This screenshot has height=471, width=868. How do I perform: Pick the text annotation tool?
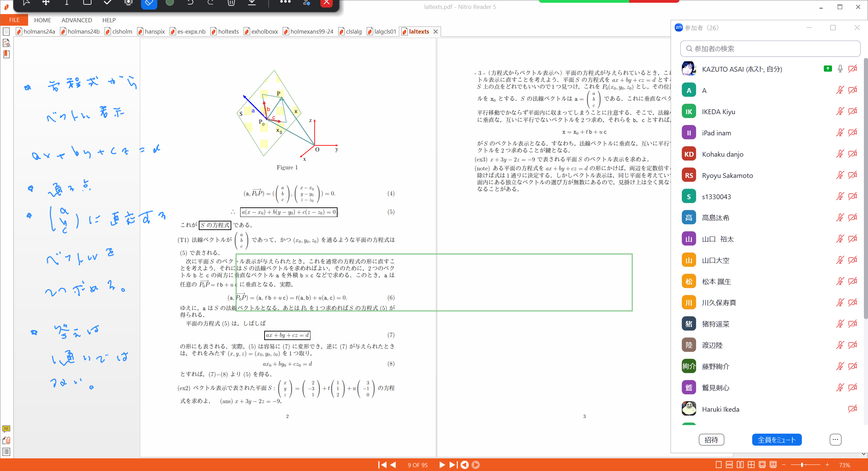click(x=67, y=3)
